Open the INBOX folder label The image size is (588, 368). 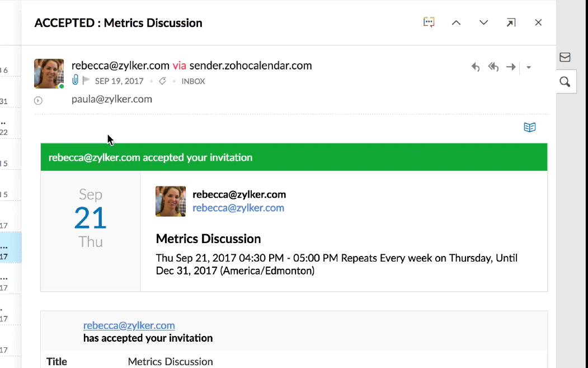(x=193, y=81)
